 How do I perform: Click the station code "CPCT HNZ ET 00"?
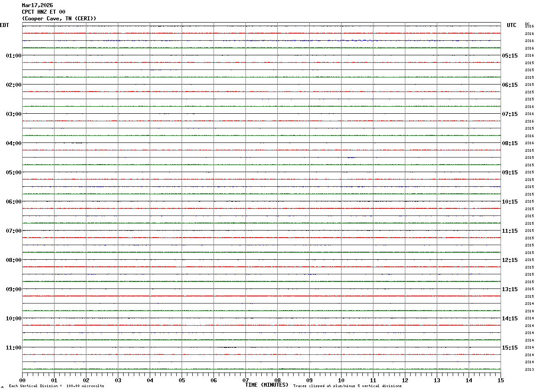pos(43,12)
